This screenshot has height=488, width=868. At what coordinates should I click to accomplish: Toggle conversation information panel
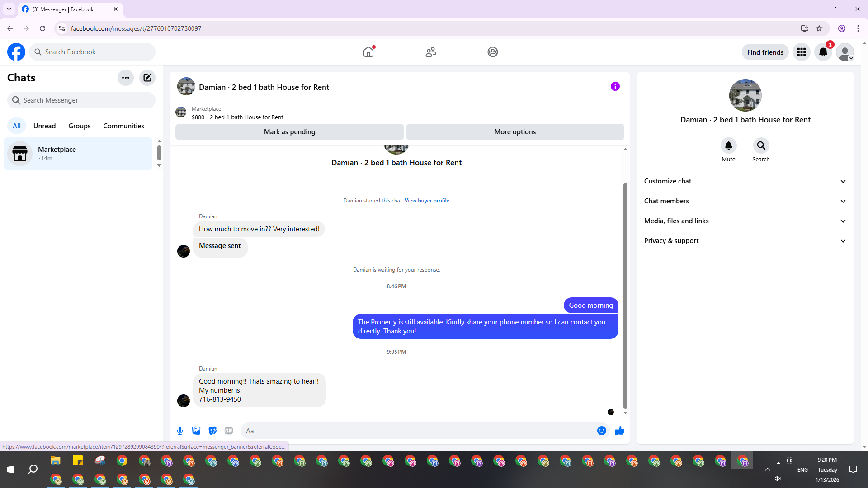click(615, 86)
